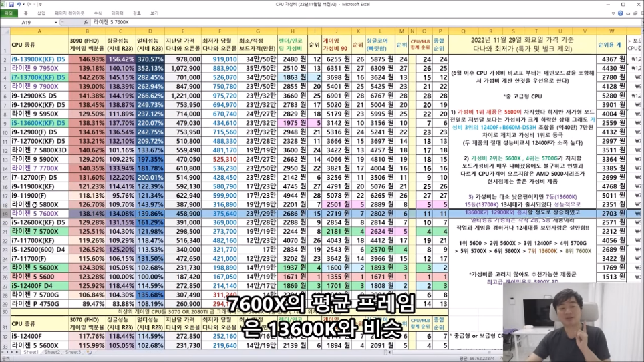Click the 3090 (FHD) 게이밍 백분율 header

[x=88, y=45]
